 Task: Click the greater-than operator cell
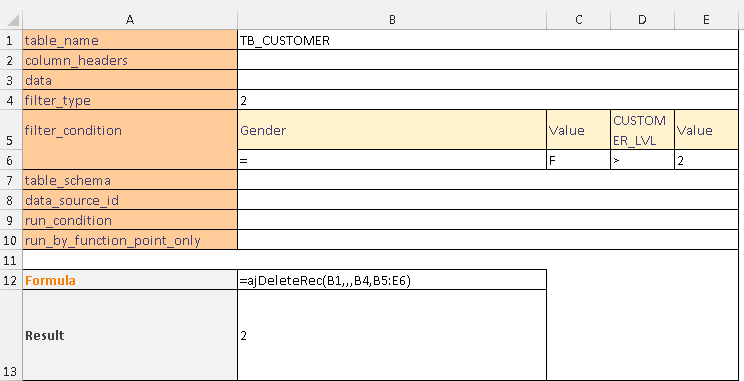pyautogui.click(x=642, y=159)
